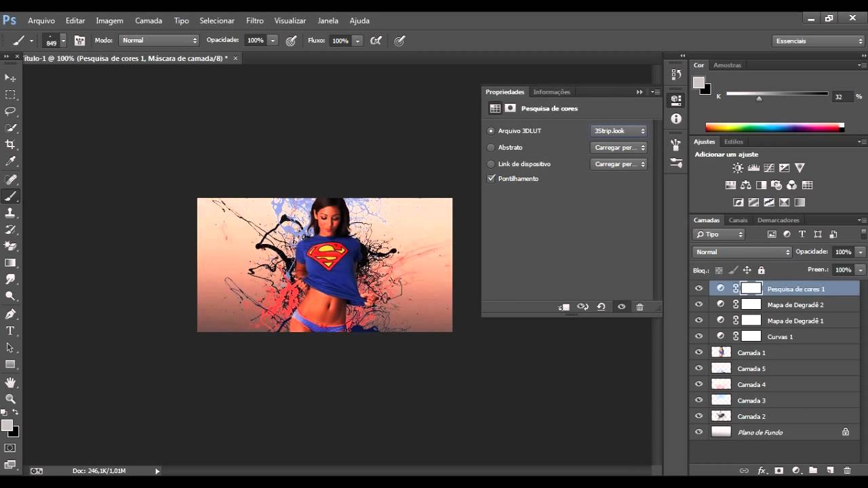
Task: Add a Levels adjustment
Action: [x=753, y=167]
